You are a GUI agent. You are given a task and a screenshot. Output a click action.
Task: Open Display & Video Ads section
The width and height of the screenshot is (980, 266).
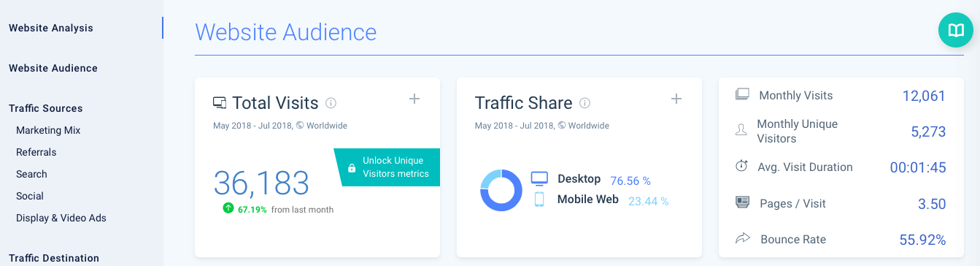click(x=61, y=218)
